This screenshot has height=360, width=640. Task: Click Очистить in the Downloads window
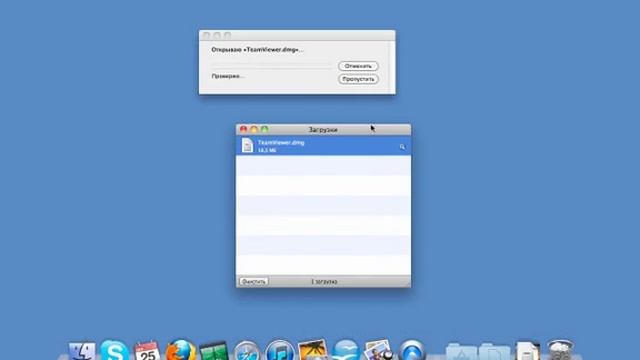pos(253,282)
